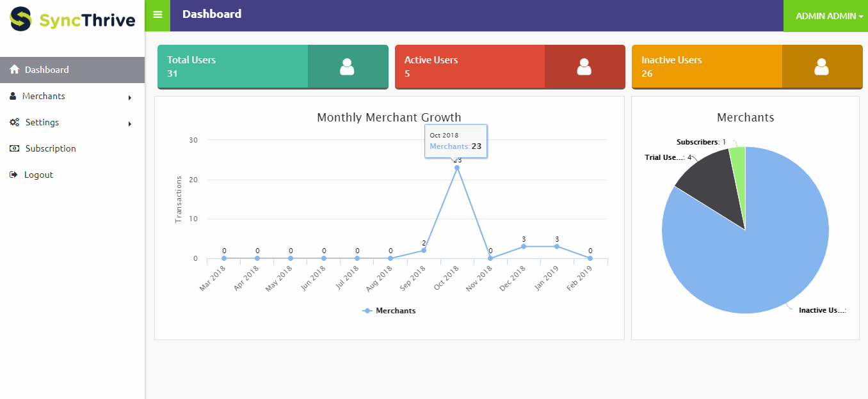The image size is (868, 399).
Task: Click the user icon on Total Users card
Action: click(347, 66)
